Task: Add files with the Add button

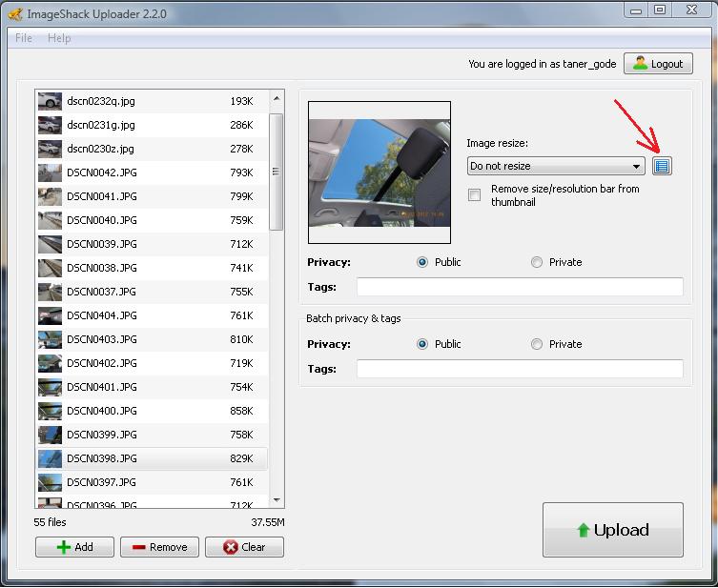Action: click(x=74, y=547)
